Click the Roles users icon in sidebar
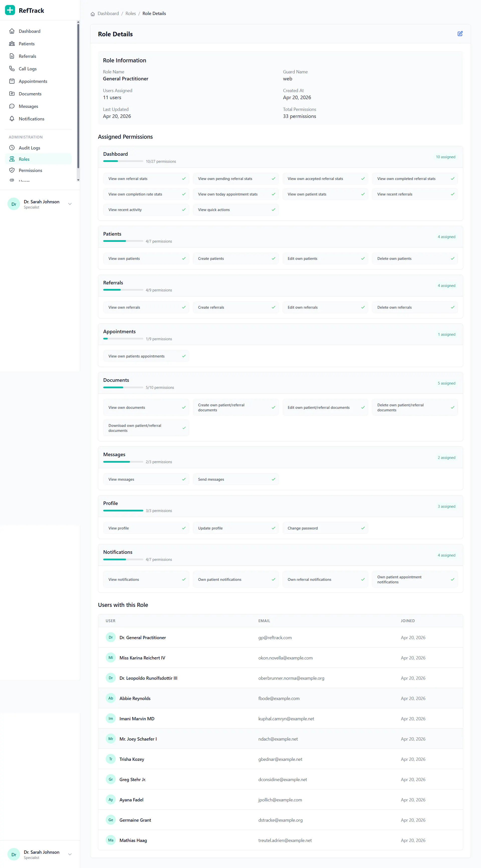This screenshot has height=868, width=481. coord(12,159)
